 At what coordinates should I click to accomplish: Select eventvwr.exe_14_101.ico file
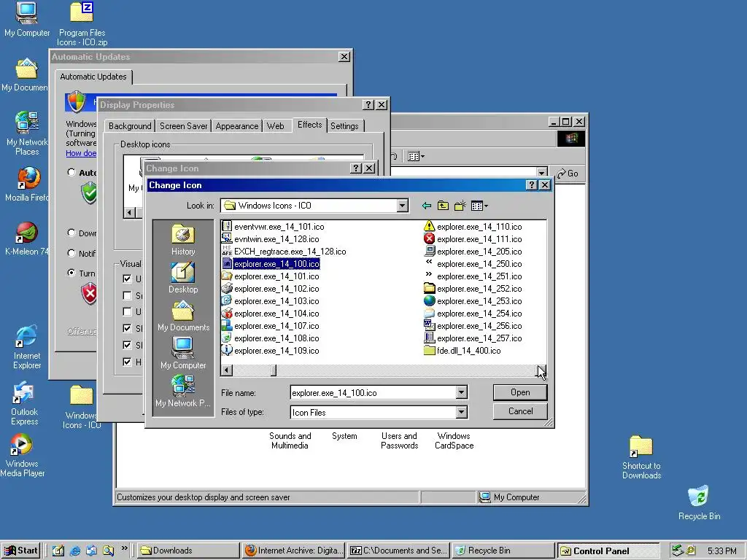tap(273, 227)
